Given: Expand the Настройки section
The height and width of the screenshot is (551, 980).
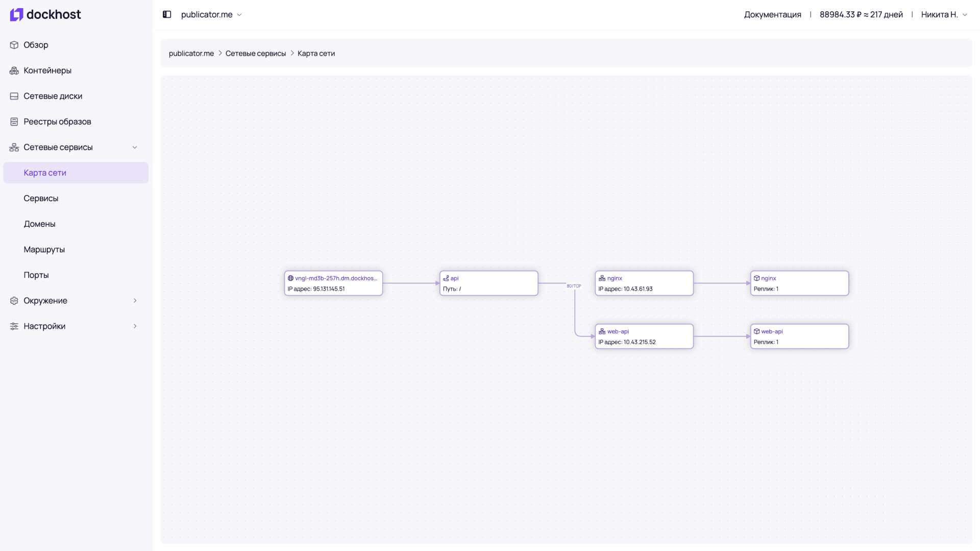Looking at the screenshot, I should pos(135,326).
